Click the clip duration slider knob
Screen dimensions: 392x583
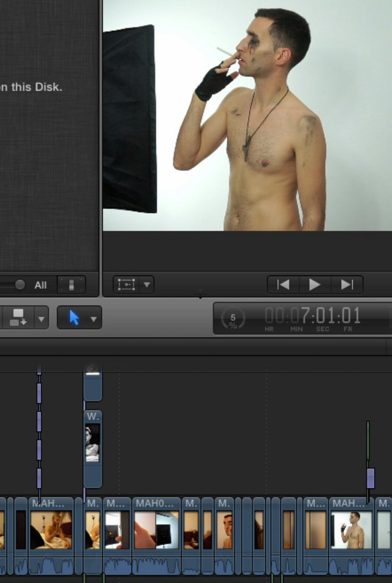tap(19, 285)
